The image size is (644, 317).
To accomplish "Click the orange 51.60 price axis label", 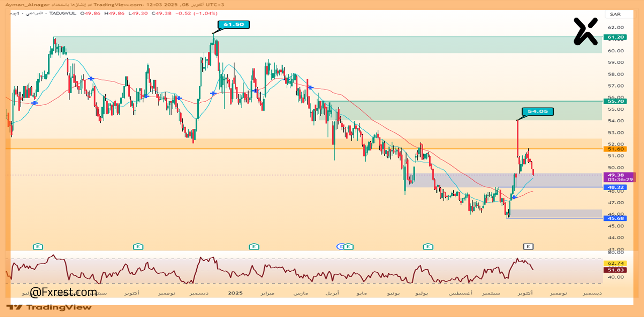I will [616, 149].
